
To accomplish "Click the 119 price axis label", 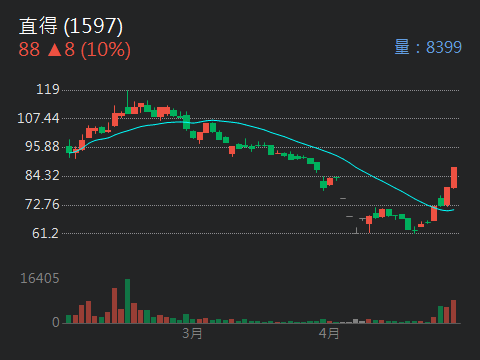I will pyautogui.click(x=48, y=89).
